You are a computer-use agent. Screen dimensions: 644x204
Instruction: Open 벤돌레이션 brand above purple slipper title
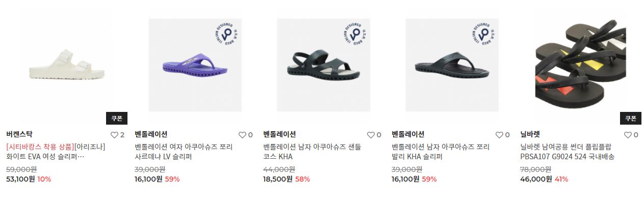[x=151, y=135]
